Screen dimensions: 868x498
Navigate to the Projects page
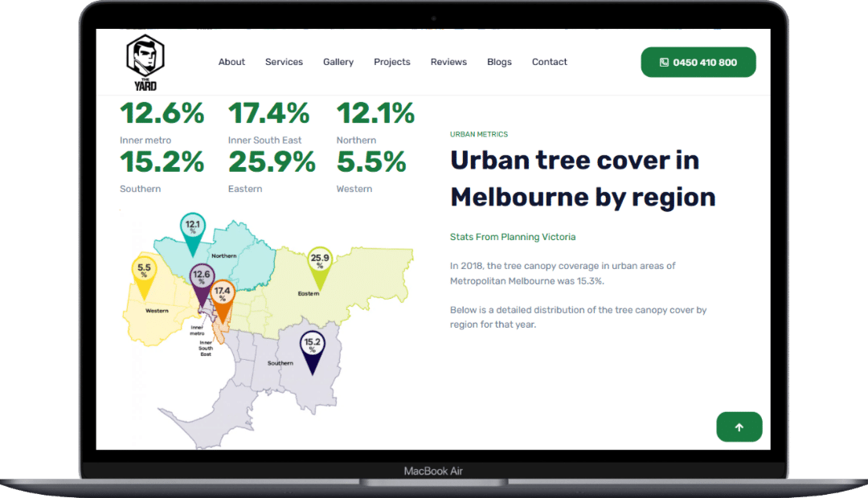[x=392, y=62]
